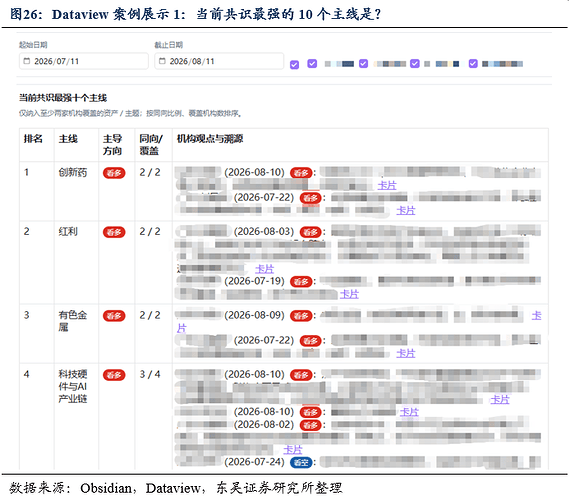
Task: Click the 同向/覆盖 column header
Action: coord(151,144)
